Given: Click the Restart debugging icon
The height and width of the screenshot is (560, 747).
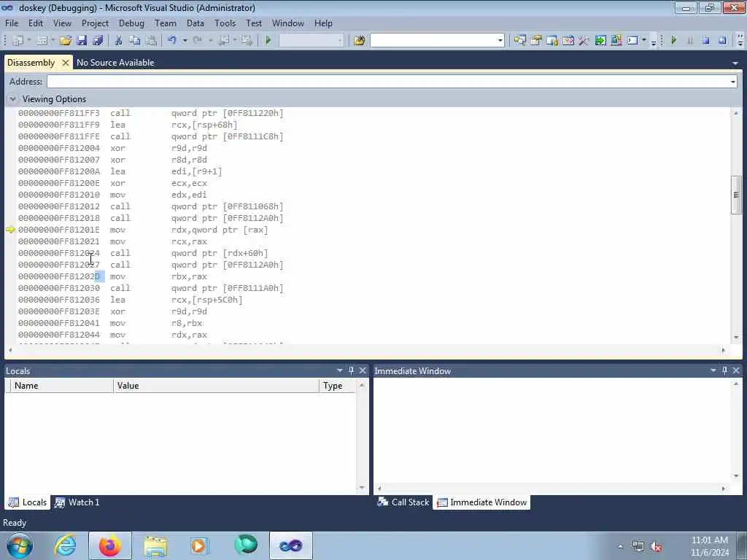Looking at the screenshot, I should pos(722,41).
